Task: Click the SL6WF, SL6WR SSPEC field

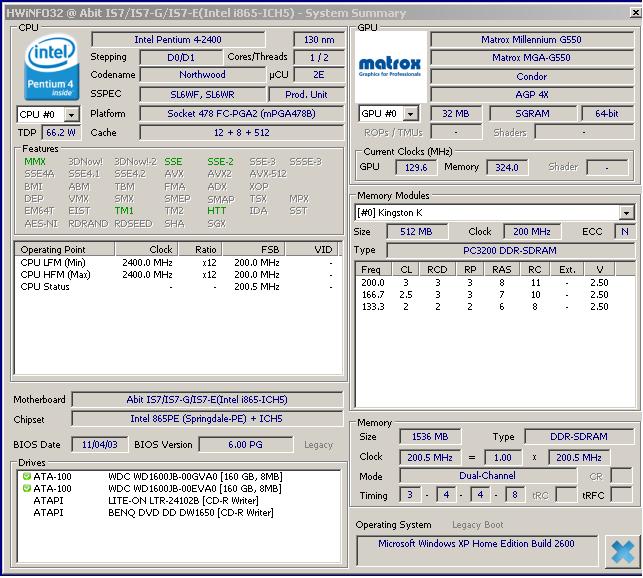Action: click(x=202, y=94)
